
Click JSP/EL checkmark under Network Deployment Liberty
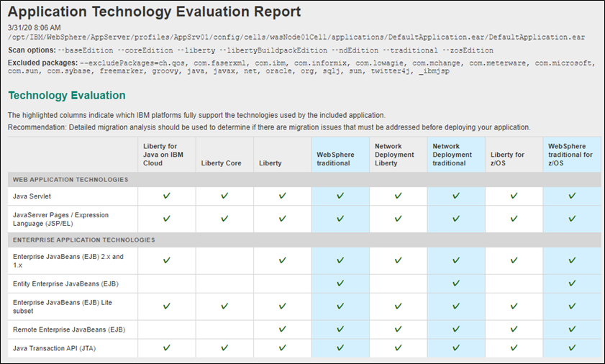398,219
